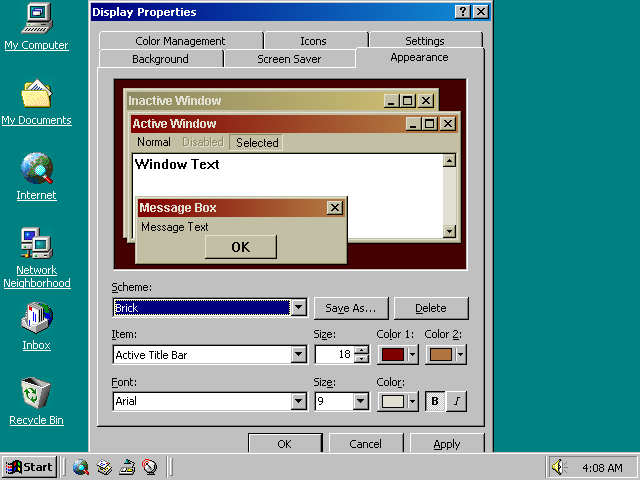
Task: Click the second Quick Launch mail icon
Action: [x=104, y=467]
